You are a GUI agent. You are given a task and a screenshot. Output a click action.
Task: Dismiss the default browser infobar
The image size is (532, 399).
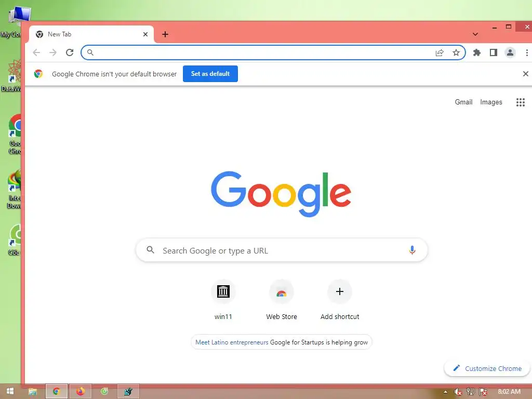(526, 74)
